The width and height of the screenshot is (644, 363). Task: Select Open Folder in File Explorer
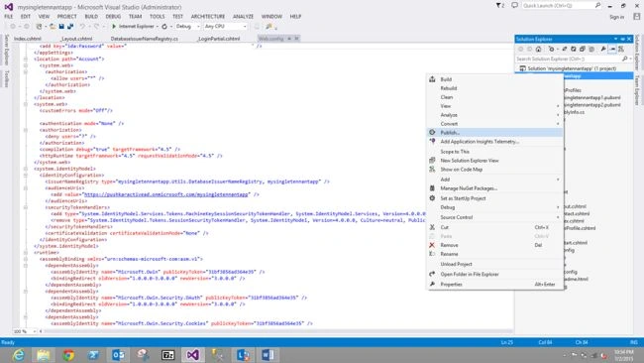click(494, 274)
